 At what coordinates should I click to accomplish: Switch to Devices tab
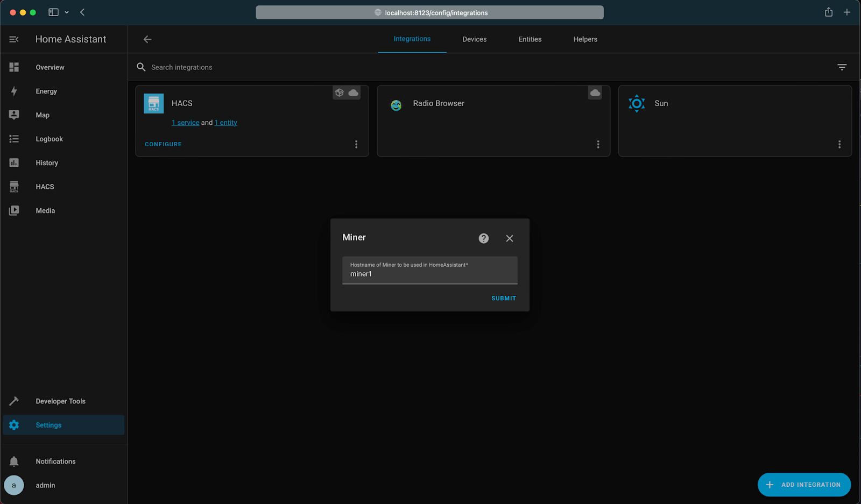[x=475, y=39]
